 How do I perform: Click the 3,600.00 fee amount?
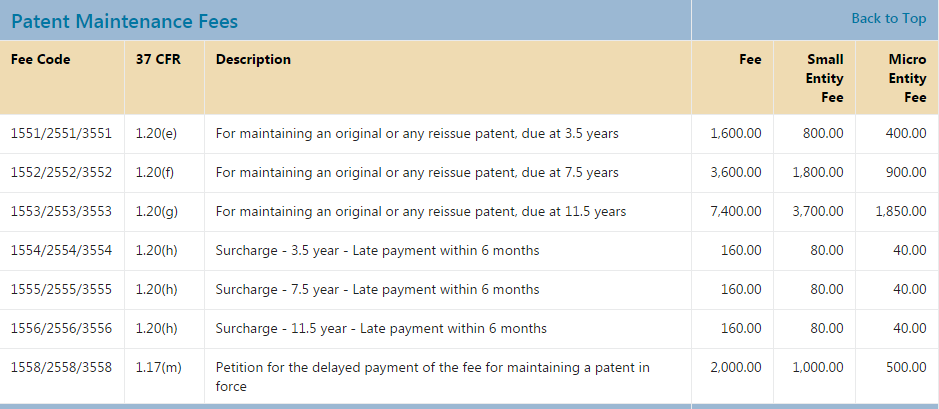click(735, 172)
